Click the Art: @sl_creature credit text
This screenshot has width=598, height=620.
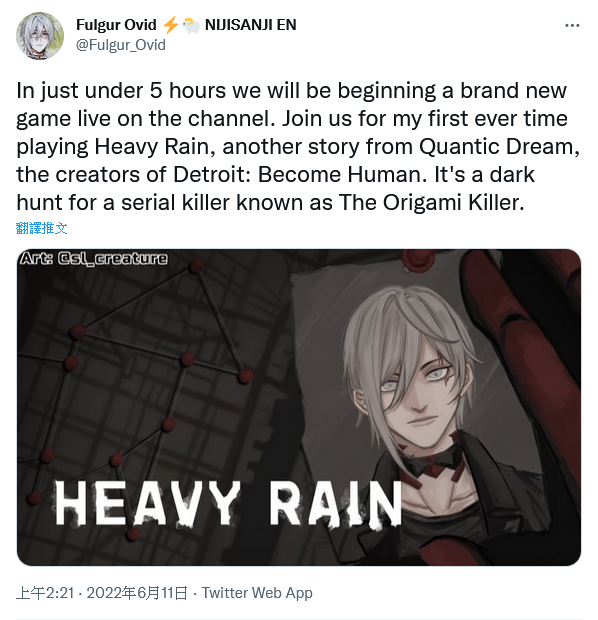[94, 259]
